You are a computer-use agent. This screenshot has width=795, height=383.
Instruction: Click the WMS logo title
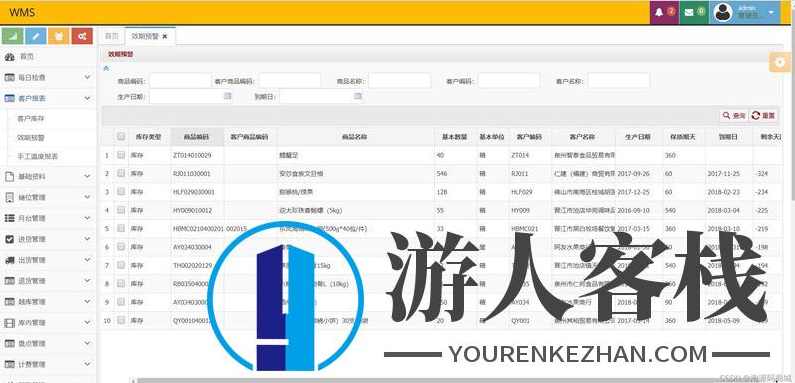point(22,13)
